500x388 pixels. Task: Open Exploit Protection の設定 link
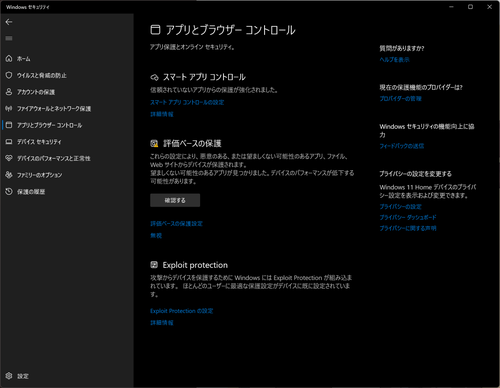pos(181,311)
